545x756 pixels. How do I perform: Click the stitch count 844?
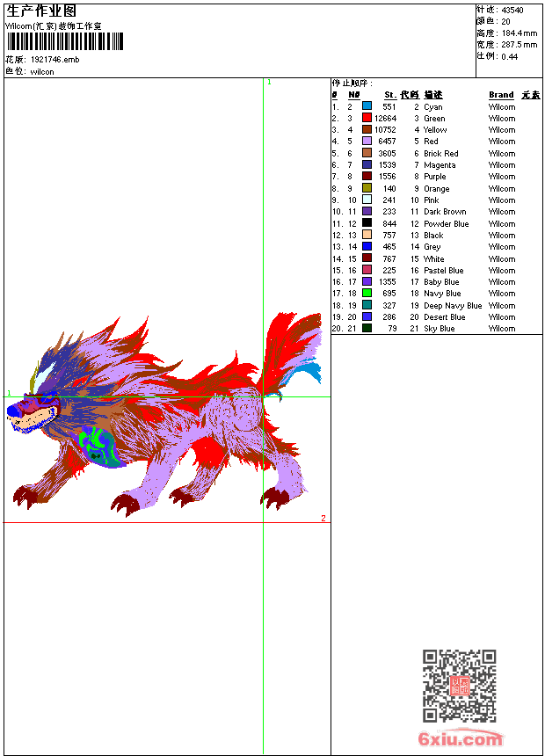(x=389, y=223)
